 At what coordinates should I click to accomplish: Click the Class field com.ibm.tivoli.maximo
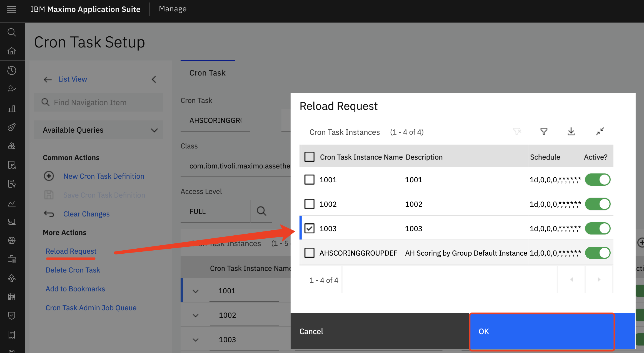pyautogui.click(x=236, y=166)
